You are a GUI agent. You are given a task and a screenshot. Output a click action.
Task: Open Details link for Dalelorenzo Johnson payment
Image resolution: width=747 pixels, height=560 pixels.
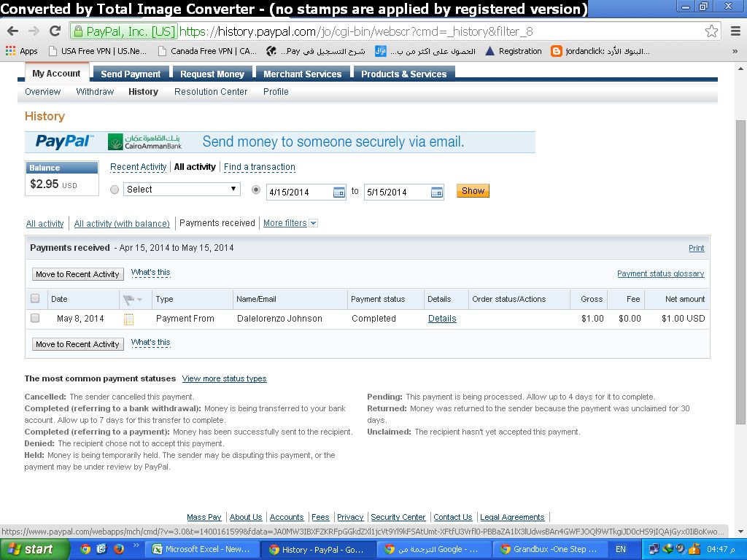tap(442, 319)
